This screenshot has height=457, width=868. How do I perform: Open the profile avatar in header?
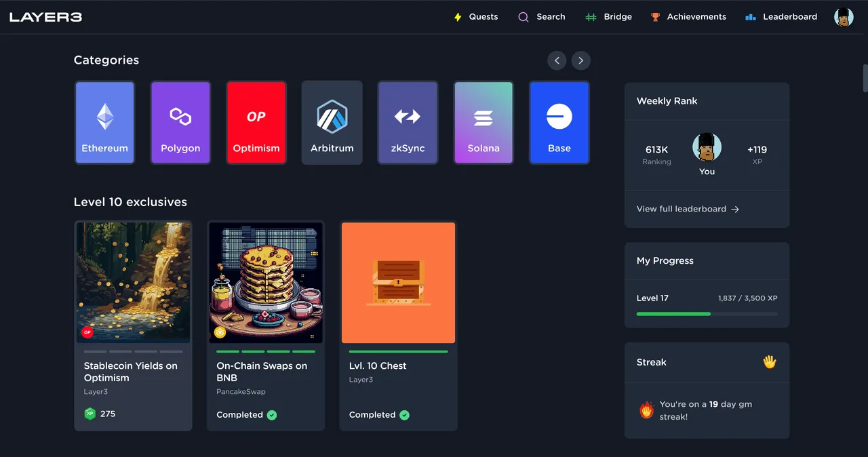[x=844, y=17]
